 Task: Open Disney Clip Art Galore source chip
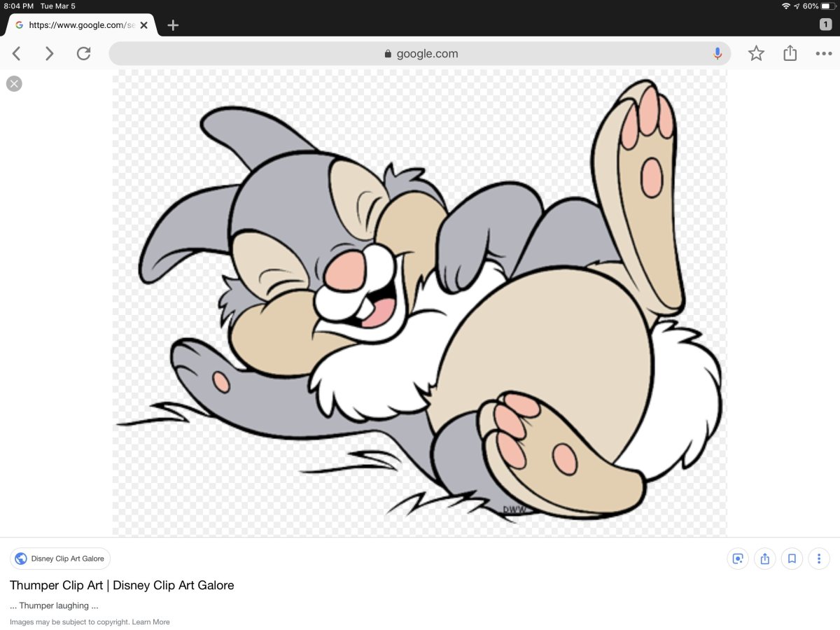[x=60, y=559]
